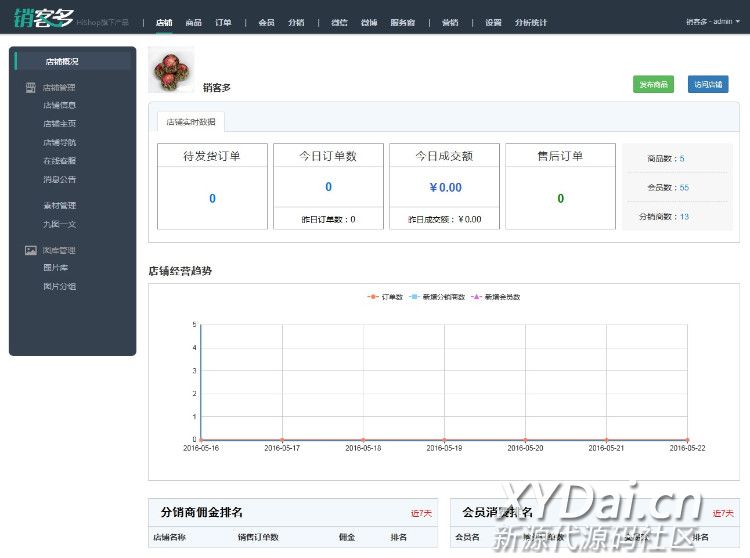Viewport: 750px width, 558px height.
Task: Click the 佣金 column header
Action: pyautogui.click(x=347, y=537)
